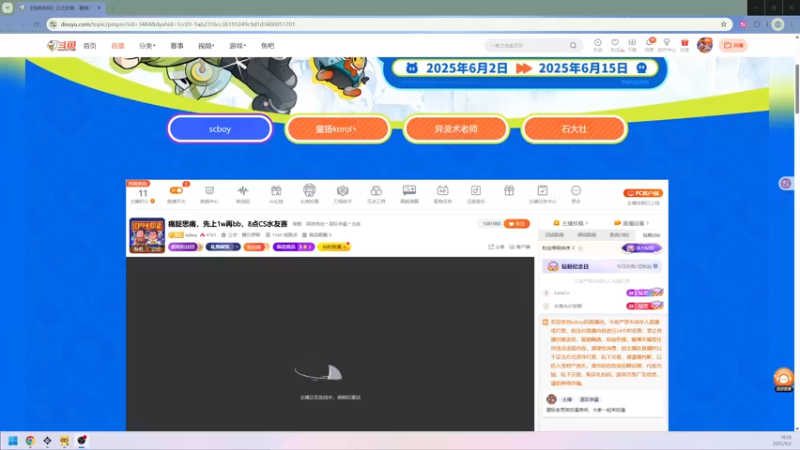The height and width of the screenshot is (450, 800).
Task: Click the purple floating side widget icon
Action: pos(786,183)
